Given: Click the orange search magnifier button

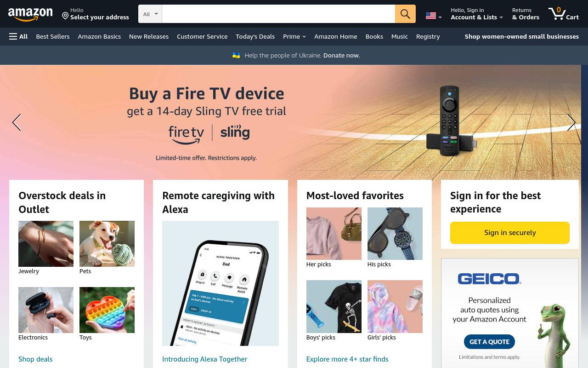Looking at the screenshot, I should point(405,14).
